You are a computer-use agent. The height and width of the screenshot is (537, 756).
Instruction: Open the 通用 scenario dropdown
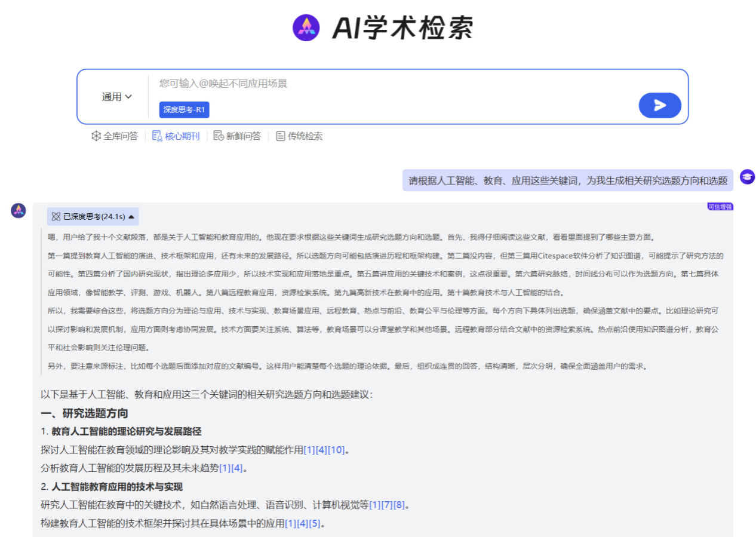(116, 97)
